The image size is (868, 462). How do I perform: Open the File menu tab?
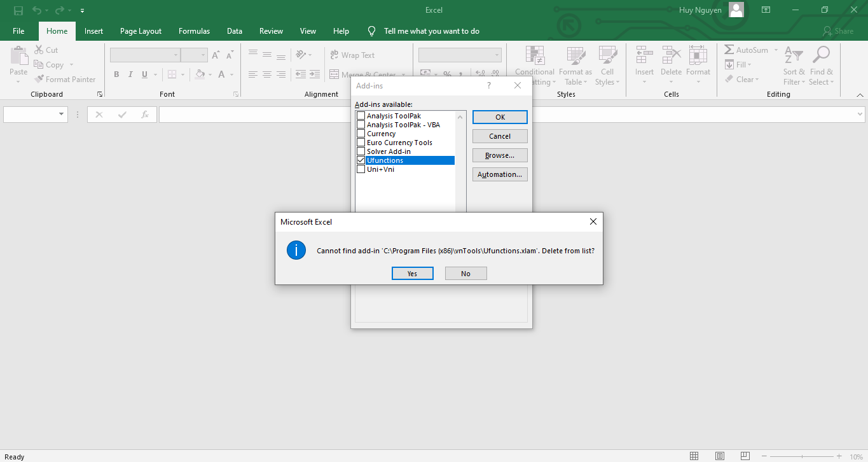(18, 31)
